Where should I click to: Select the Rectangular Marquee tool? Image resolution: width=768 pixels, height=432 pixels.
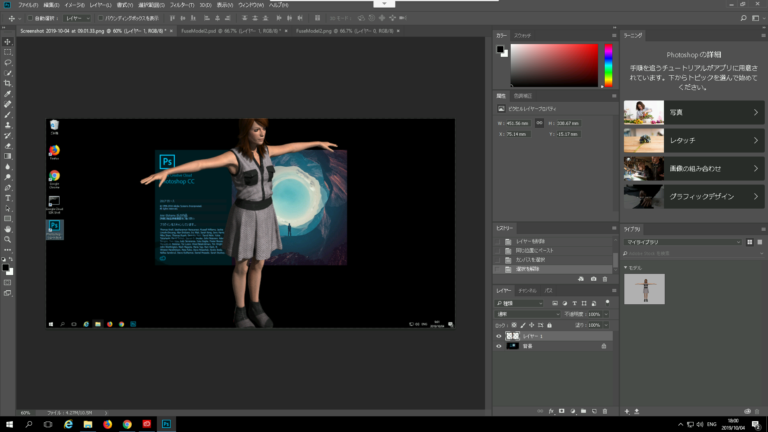point(8,52)
